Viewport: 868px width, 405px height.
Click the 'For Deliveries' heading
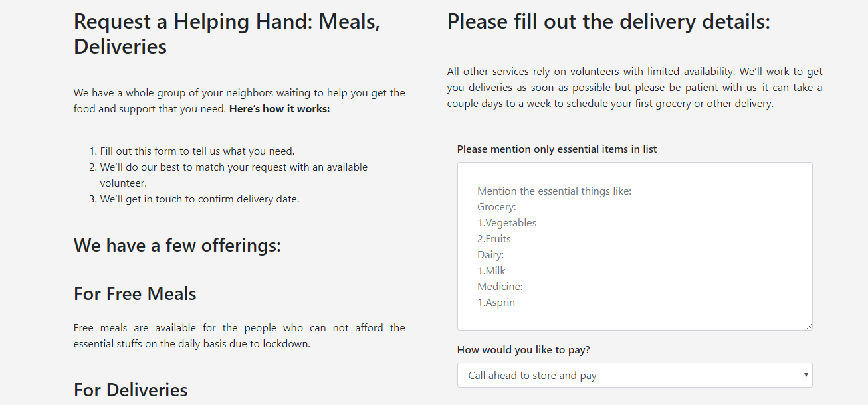130,389
